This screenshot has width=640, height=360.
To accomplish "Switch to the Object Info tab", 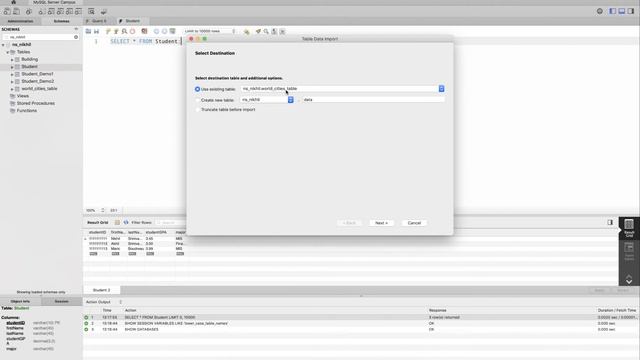I will click(x=20, y=301).
